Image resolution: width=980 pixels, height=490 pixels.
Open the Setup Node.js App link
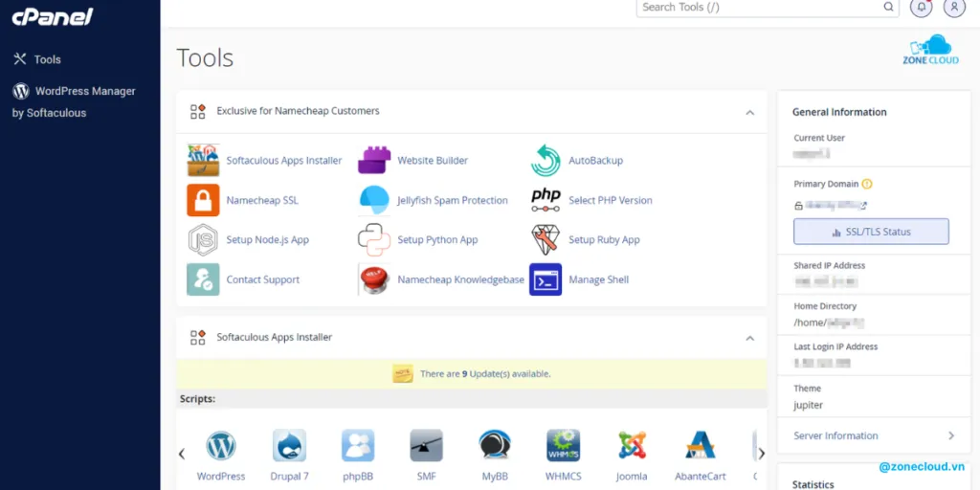tap(268, 240)
